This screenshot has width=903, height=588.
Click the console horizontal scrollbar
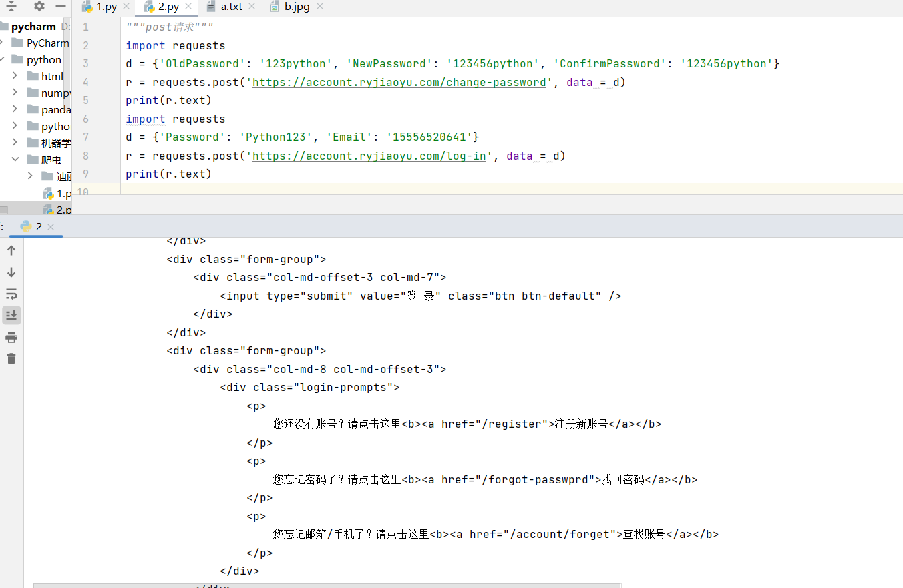327,585
